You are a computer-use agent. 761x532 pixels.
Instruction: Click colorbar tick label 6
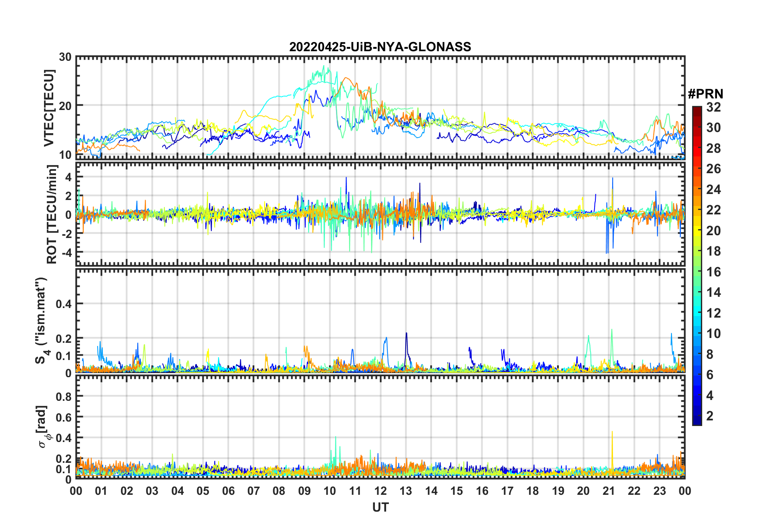tap(710, 375)
